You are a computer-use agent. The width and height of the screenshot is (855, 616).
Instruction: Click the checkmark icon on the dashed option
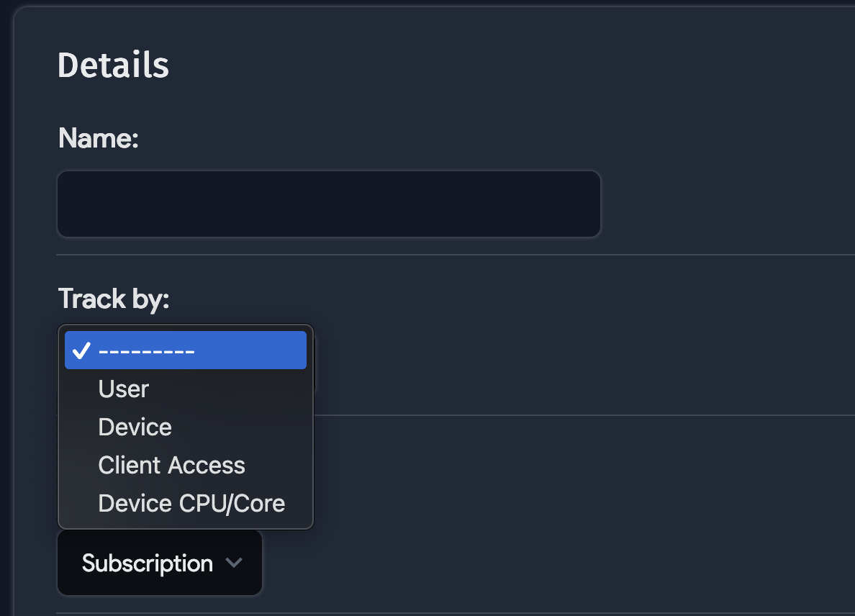pyautogui.click(x=82, y=350)
